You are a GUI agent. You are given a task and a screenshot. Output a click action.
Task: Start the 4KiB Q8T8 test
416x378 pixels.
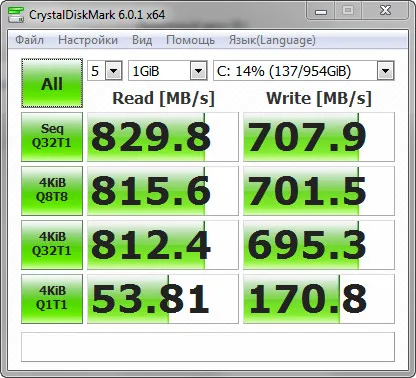pyautogui.click(x=52, y=191)
